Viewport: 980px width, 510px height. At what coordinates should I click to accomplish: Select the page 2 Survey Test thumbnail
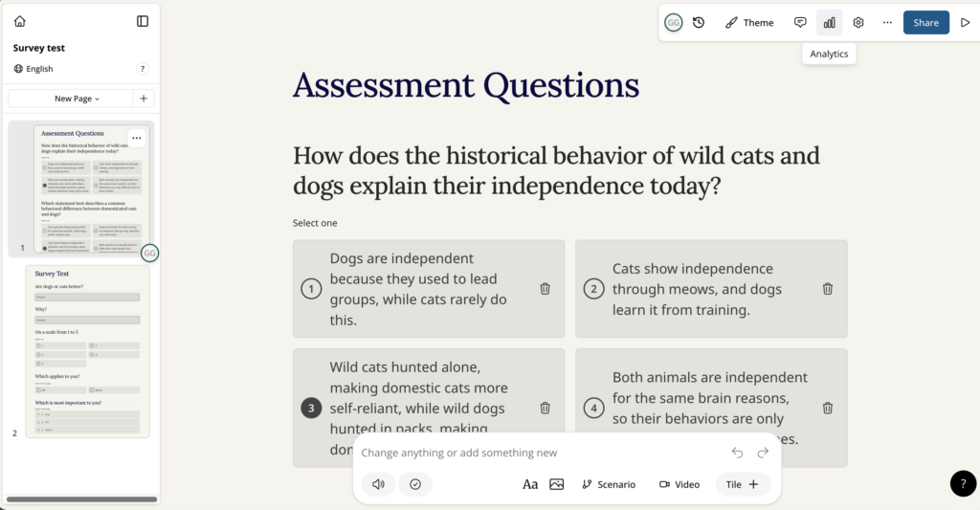point(87,351)
